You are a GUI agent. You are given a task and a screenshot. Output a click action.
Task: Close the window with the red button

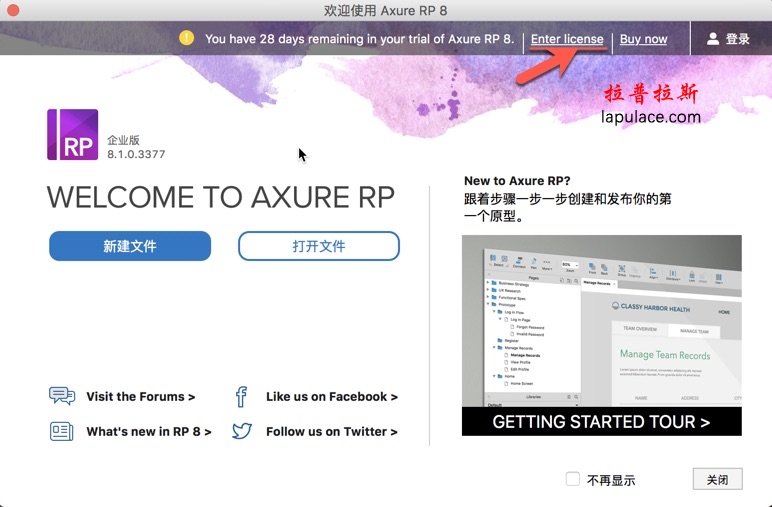tap(13, 10)
